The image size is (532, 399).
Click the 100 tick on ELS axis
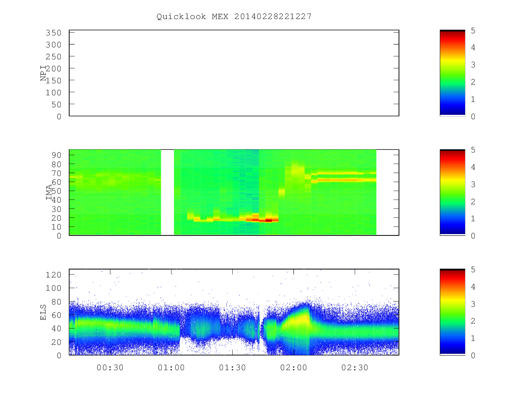pyautogui.click(x=53, y=288)
